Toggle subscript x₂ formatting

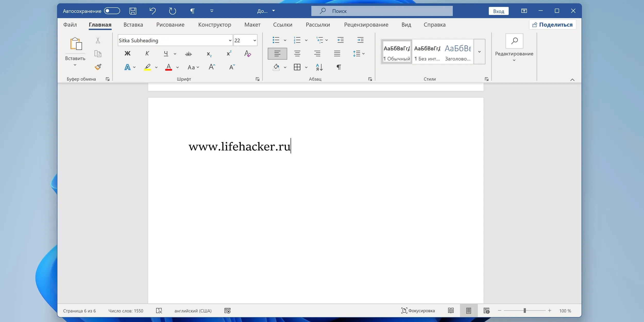pyautogui.click(x=209, y=54)
